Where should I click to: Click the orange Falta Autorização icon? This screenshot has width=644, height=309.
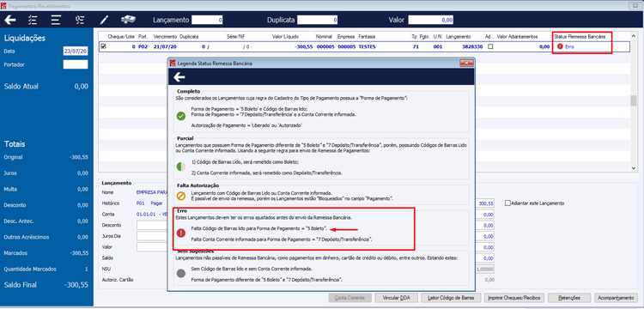click(181, 196)
